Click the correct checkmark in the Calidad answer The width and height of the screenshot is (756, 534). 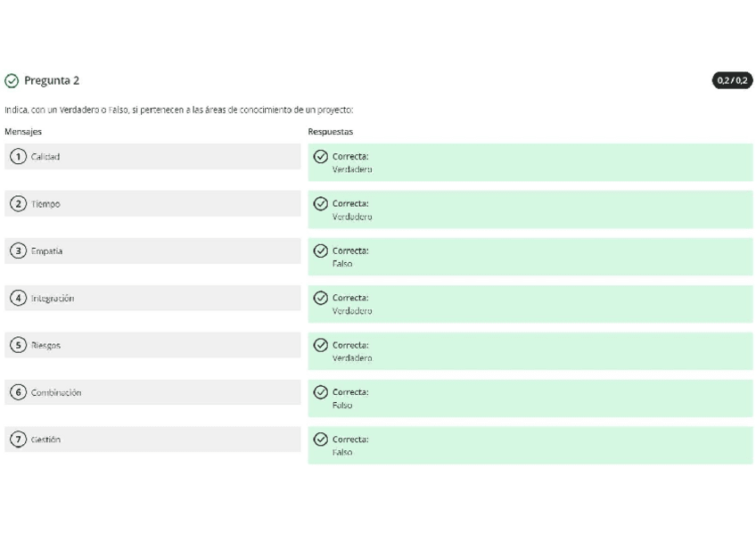pyautogui.click(x=321, y=157)
